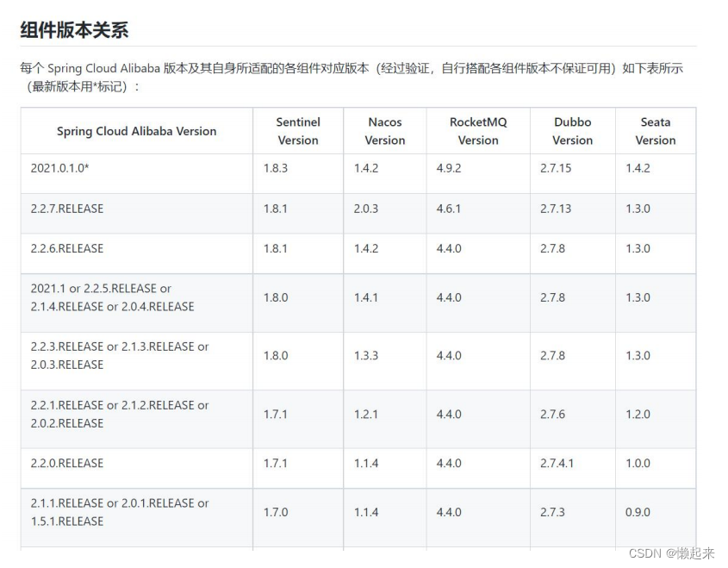Click Dubbo 2.7.8 in 2021.1 row
The width and height of the screenshot is (728, 568).
[x=552, y=297]
